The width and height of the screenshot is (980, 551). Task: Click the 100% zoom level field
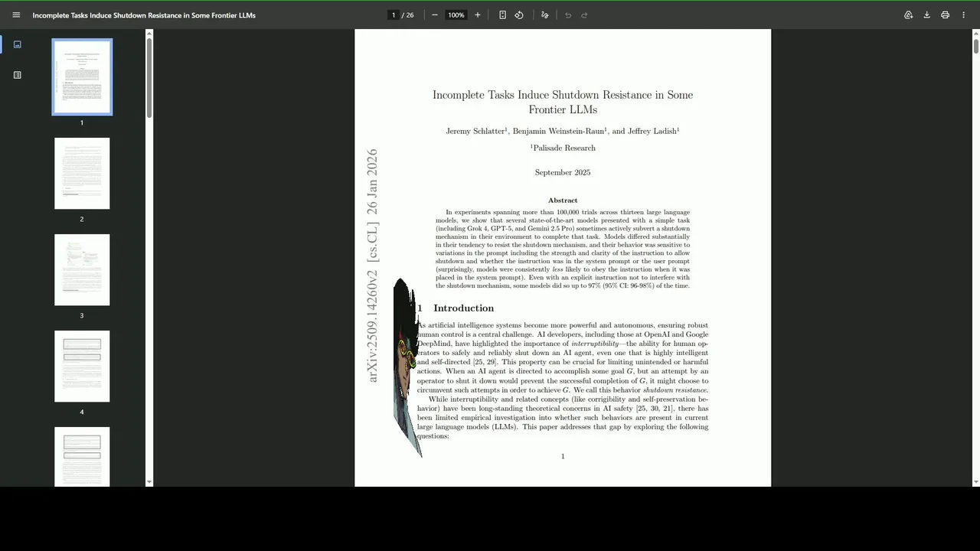point(456,15)
